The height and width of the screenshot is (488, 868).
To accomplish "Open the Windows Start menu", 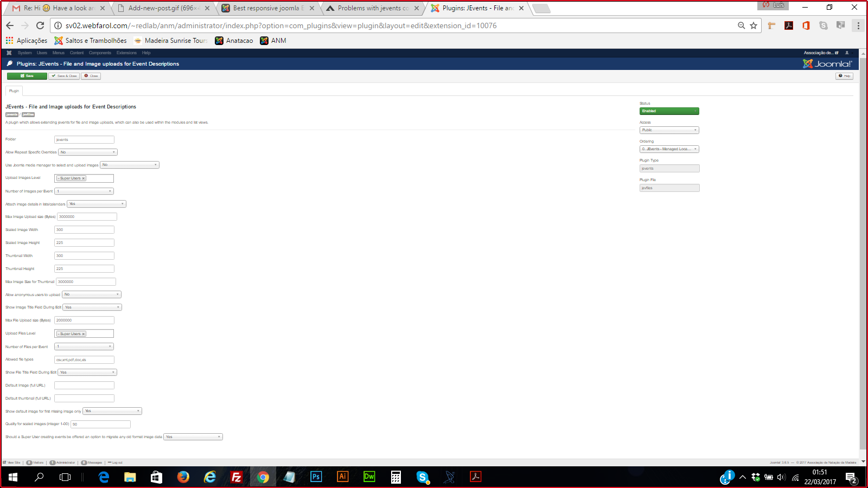I will pos(13,477).
